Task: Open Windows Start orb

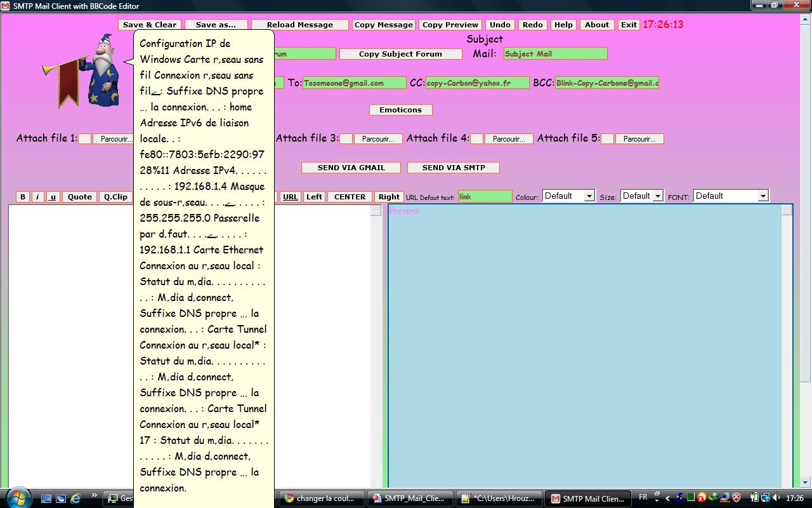Action: click(x=17, y=497)
